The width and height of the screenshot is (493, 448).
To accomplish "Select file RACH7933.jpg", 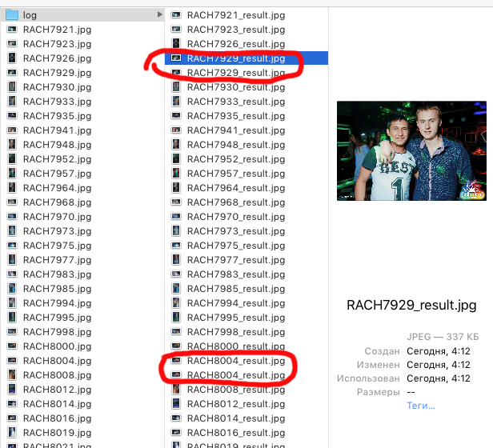I will coord(58,102).
